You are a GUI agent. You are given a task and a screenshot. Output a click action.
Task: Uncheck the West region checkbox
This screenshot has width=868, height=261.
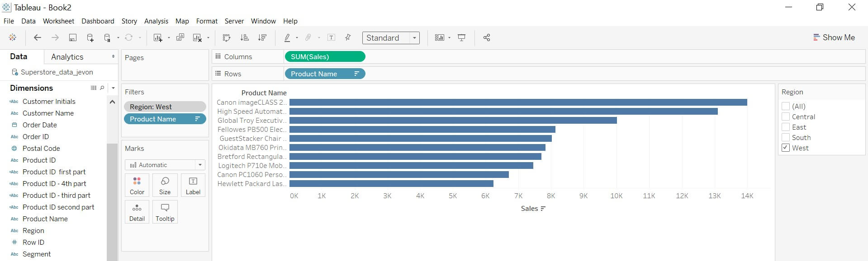[786, 148]
